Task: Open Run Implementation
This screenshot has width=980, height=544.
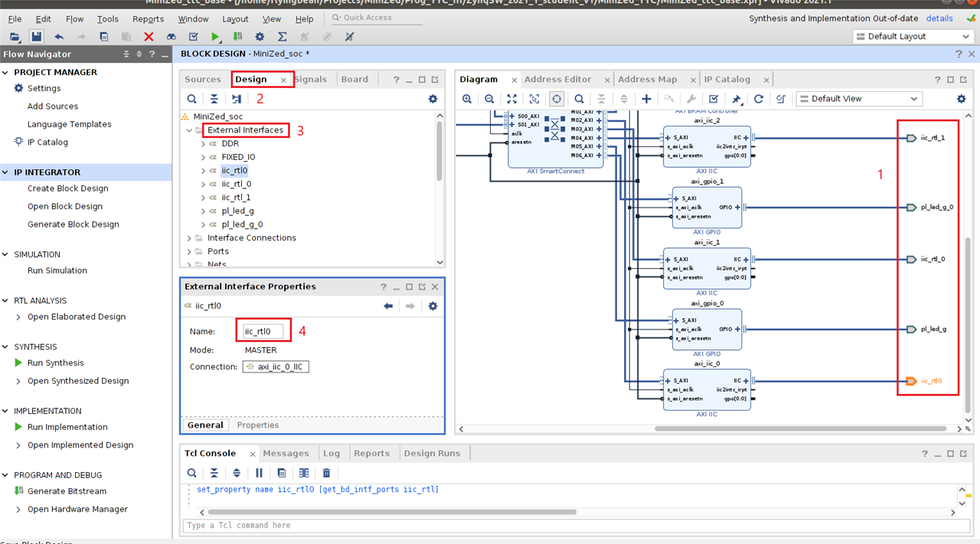Action: pyautogui.click(x=67, y=428)
